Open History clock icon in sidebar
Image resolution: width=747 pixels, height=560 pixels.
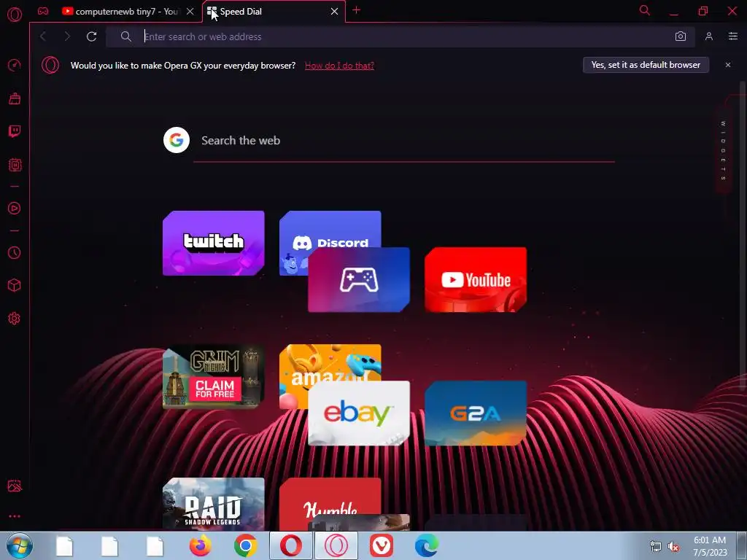pos(15,252)
